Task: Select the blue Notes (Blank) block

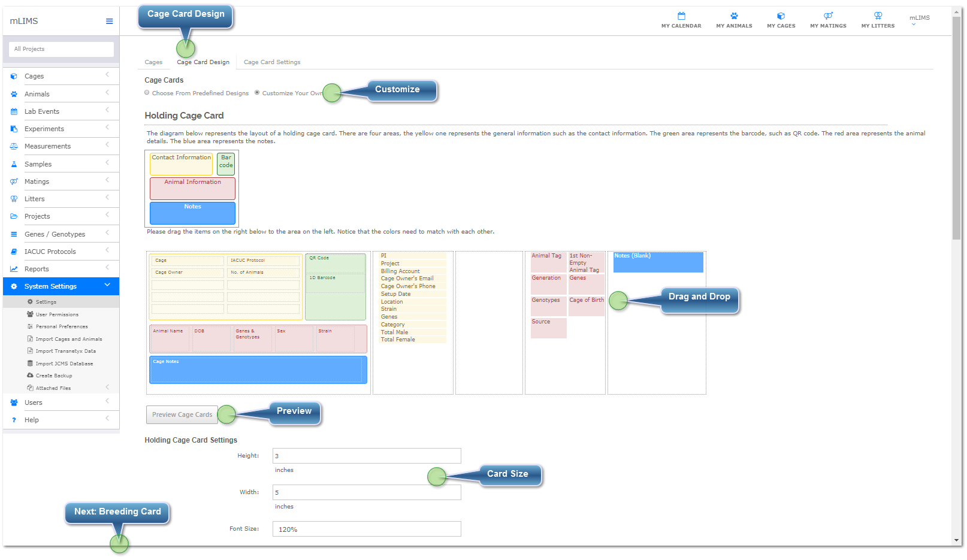Action: click(658, 262)
